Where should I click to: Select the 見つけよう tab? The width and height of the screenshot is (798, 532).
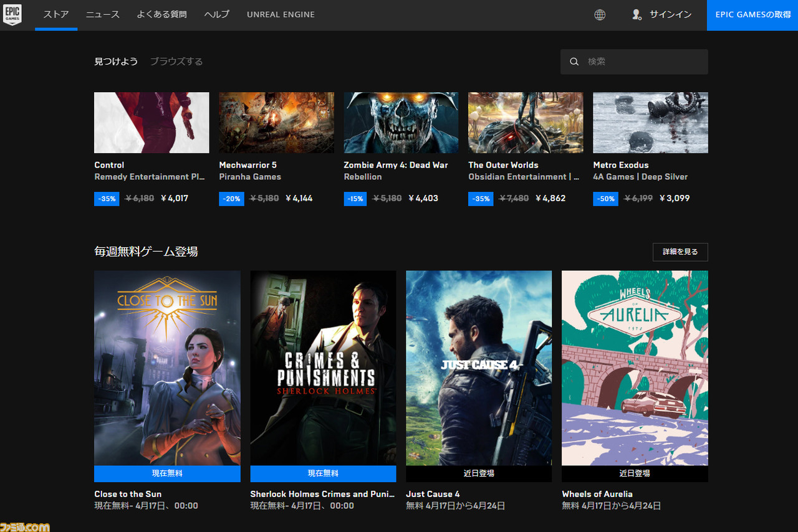point(116,62)
